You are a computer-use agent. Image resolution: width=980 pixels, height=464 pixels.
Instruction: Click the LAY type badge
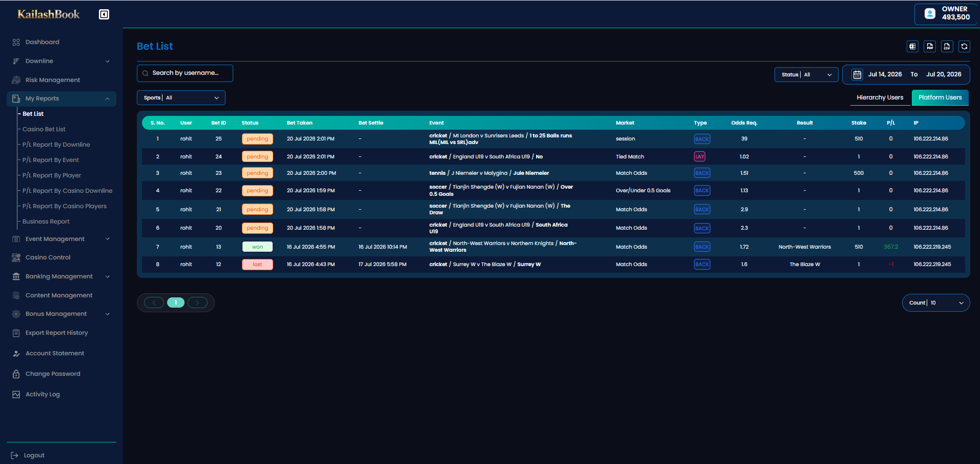700,157
